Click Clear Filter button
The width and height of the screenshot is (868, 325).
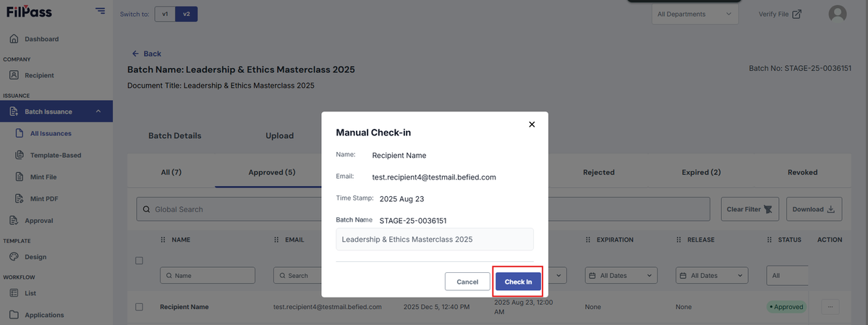click(750, 209)
